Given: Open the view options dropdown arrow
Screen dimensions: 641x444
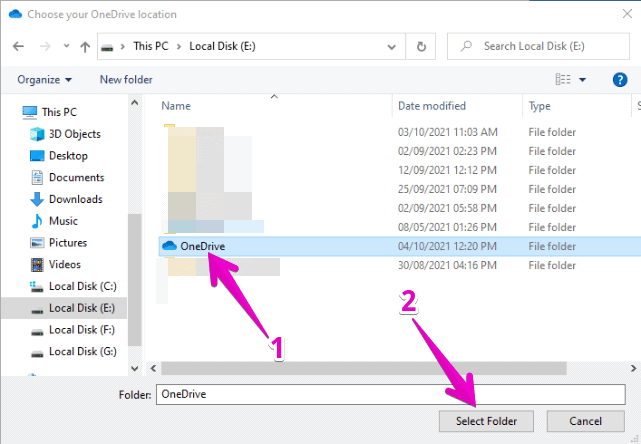Looking at the screenshot, I should (583, 80).
